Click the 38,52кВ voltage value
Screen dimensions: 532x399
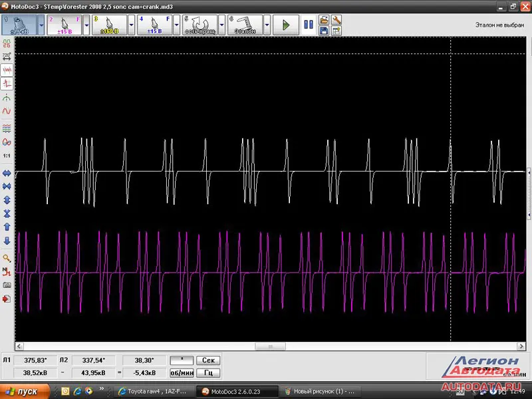click(36, 373)
